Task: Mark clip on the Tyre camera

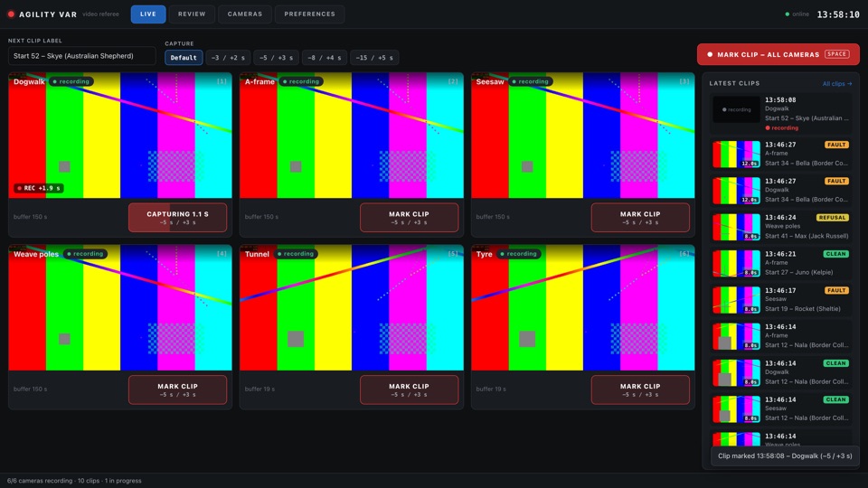Action: click(640, 389)
